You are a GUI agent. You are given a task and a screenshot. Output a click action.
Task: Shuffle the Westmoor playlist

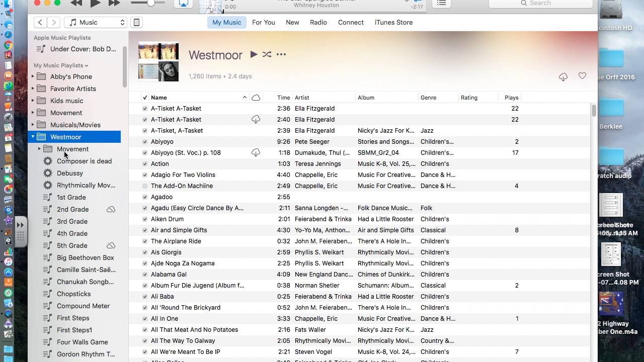[x=267, y=54]
